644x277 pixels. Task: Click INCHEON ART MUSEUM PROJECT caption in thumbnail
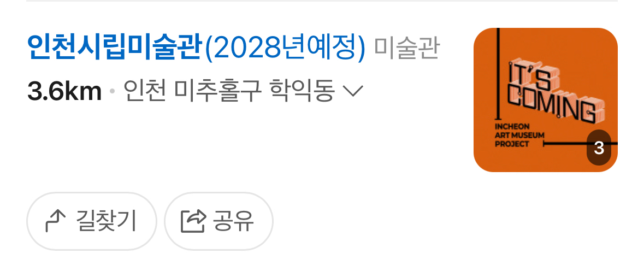pyautogui.click(x=519, y=135)
